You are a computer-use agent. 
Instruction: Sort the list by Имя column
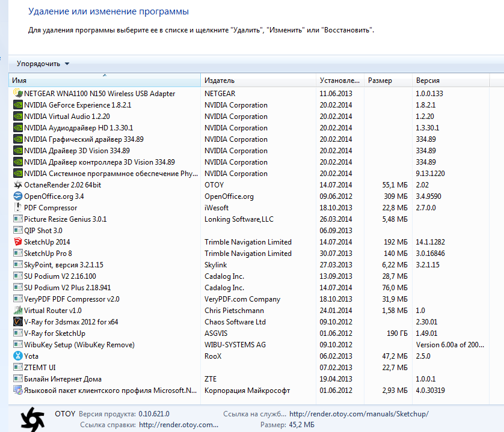click(x=105, y=81)
